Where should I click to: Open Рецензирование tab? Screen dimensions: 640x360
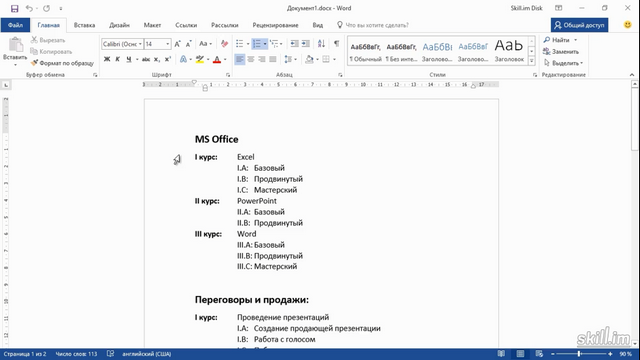(275, 25)
